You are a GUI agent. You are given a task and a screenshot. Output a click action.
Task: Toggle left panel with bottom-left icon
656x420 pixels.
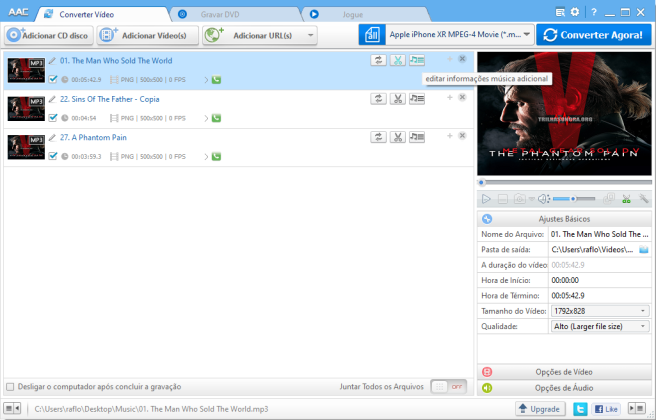[x=12, y=408]
